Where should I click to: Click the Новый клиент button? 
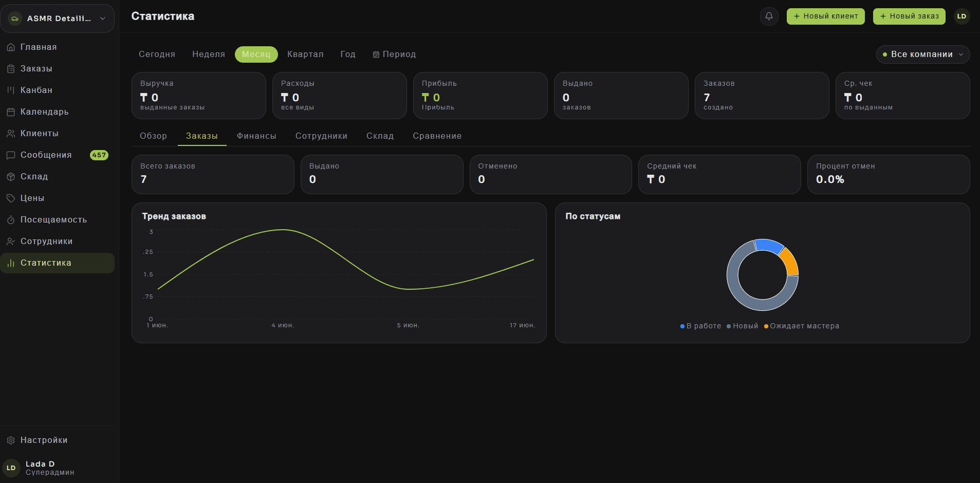click(825, 16)
